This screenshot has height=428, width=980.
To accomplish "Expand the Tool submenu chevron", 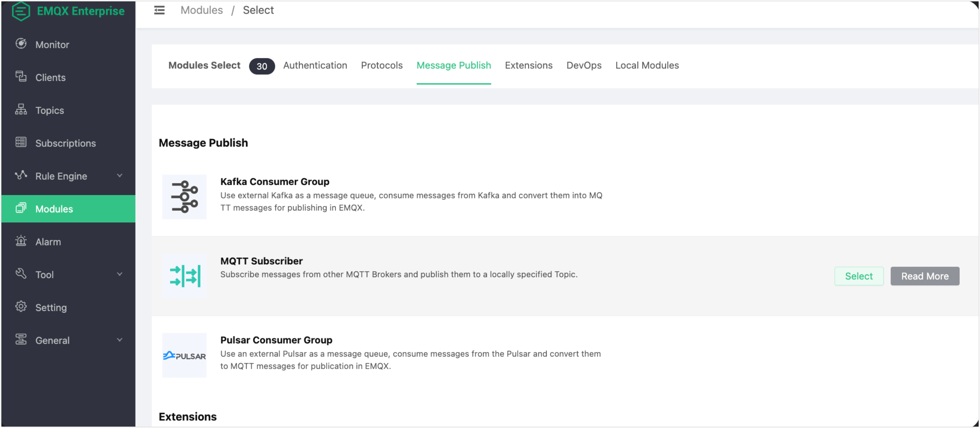I will [x=120, y=274].
